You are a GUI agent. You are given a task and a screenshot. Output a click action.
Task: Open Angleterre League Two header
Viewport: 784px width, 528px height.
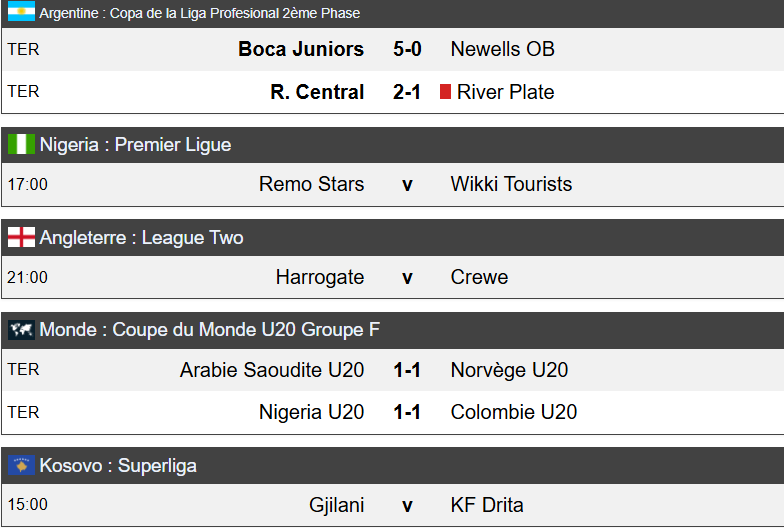point(141,238)
